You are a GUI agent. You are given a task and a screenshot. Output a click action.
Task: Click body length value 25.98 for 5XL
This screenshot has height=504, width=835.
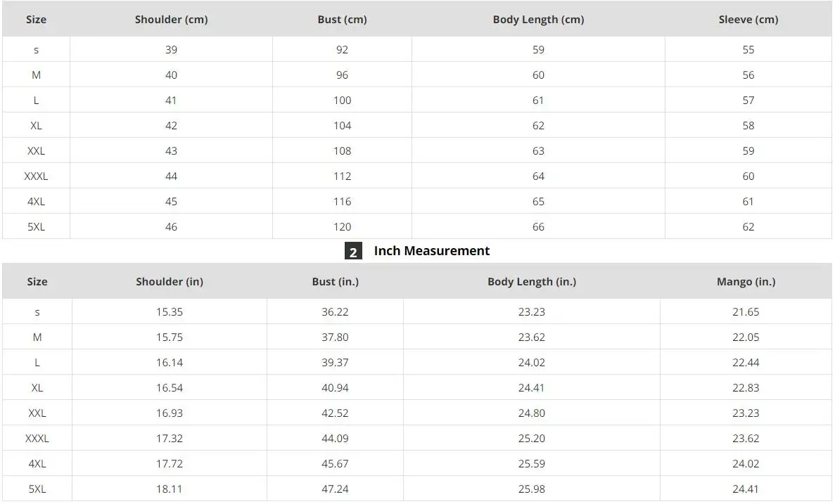coord(532,489)
